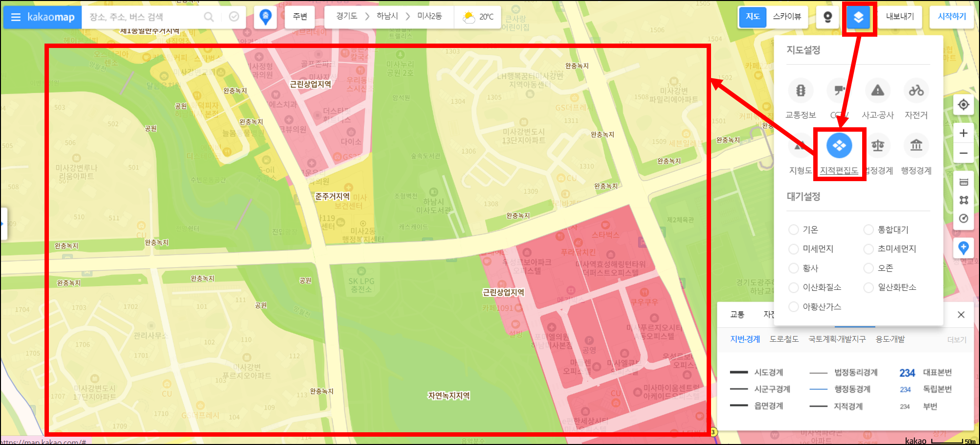Open the 경기도 region dropdown

[x=347, y=16]
